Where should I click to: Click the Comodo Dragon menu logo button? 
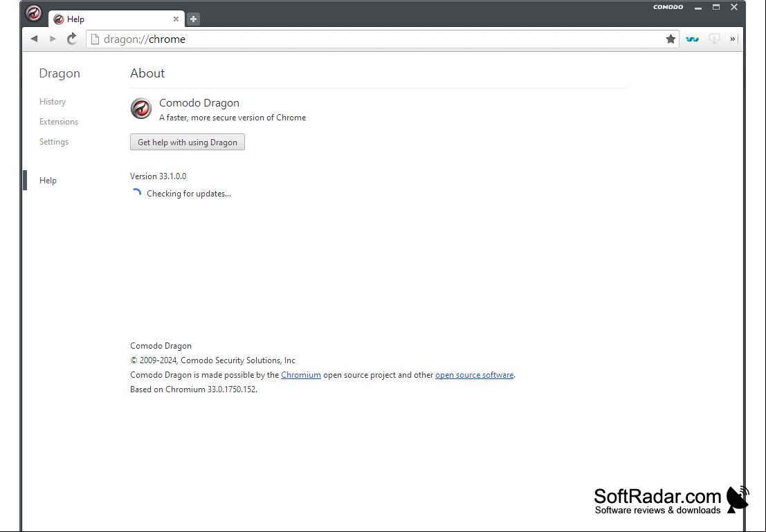[34, 13]
